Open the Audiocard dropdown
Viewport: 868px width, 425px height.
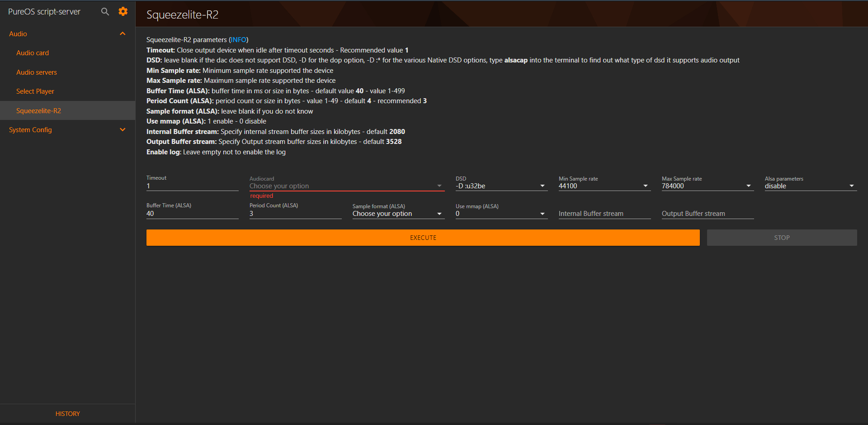click(347, 186)
